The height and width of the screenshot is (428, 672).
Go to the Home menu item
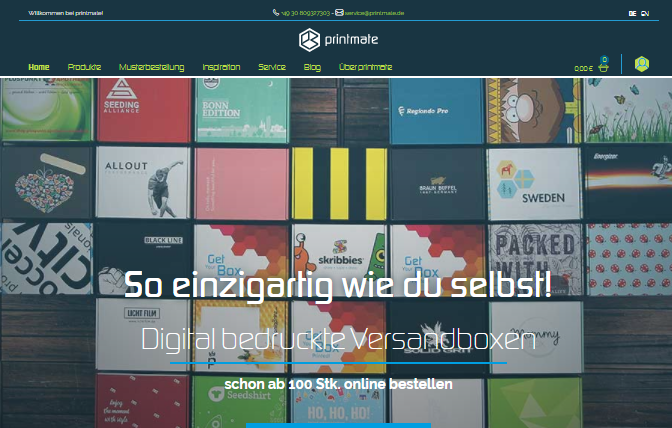[39, 67]
